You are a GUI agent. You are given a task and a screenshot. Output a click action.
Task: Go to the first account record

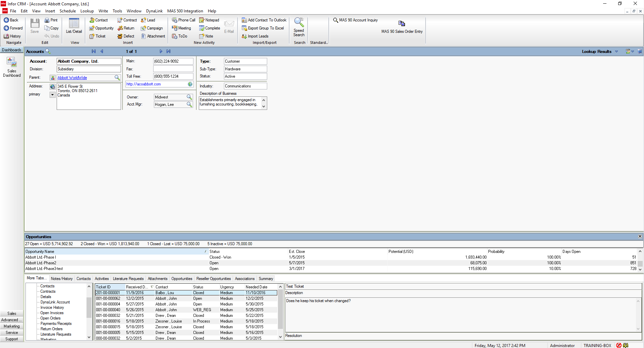94,51
